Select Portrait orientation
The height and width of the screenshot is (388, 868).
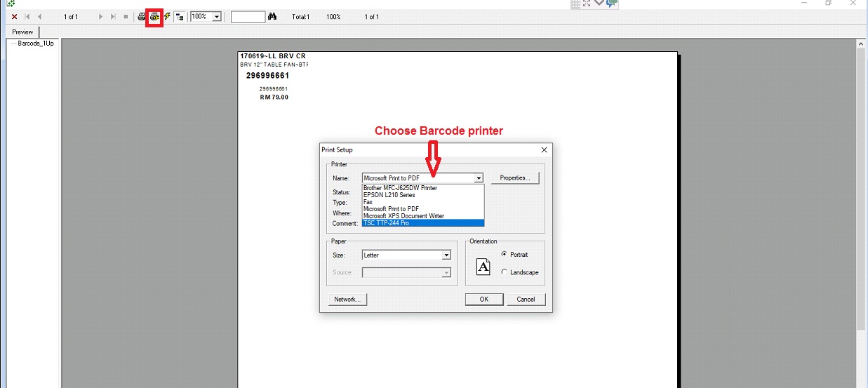click(504, 254)
